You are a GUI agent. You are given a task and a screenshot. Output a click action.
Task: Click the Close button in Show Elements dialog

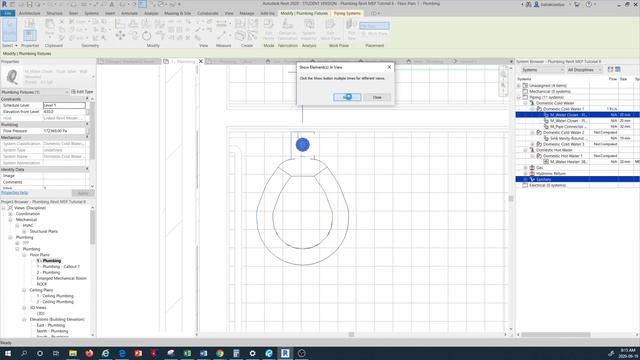tap(377, 97)
